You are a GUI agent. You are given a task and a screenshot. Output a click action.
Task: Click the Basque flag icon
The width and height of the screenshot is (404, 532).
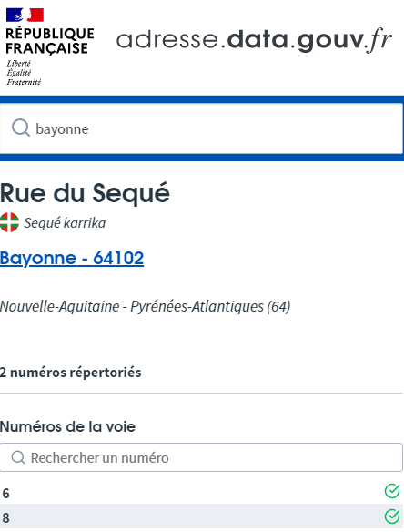point(9,222)
